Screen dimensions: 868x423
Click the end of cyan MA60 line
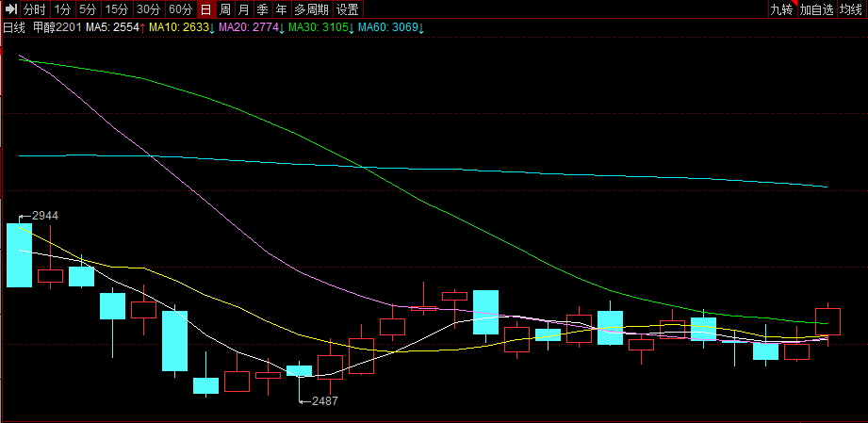(x=826, y=187)
